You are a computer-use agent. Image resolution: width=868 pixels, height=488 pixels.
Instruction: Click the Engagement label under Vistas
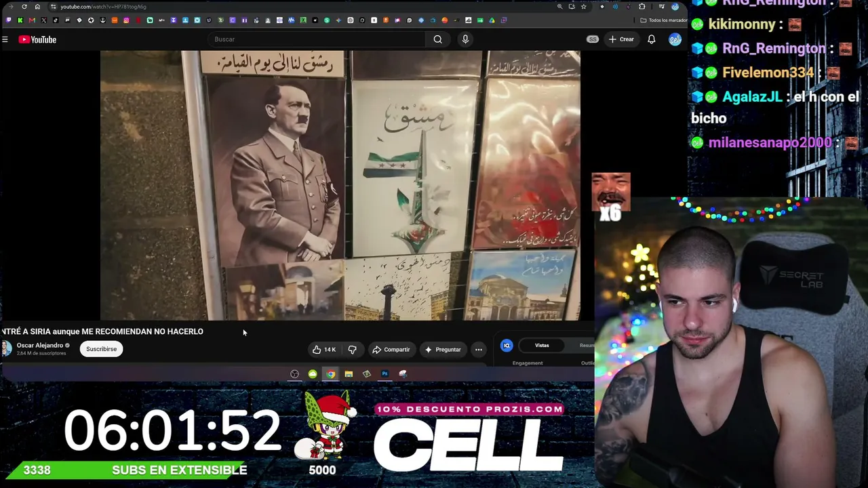pos(528,363)
